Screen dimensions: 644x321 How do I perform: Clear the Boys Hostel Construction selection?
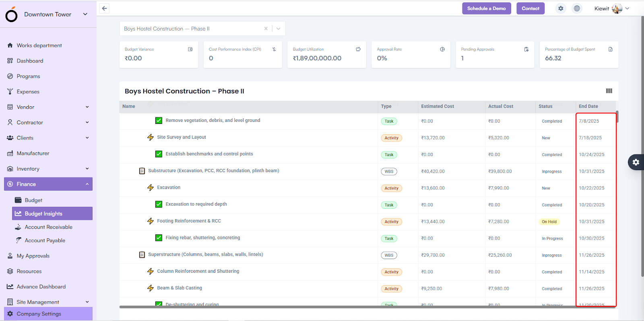point(266,29)
